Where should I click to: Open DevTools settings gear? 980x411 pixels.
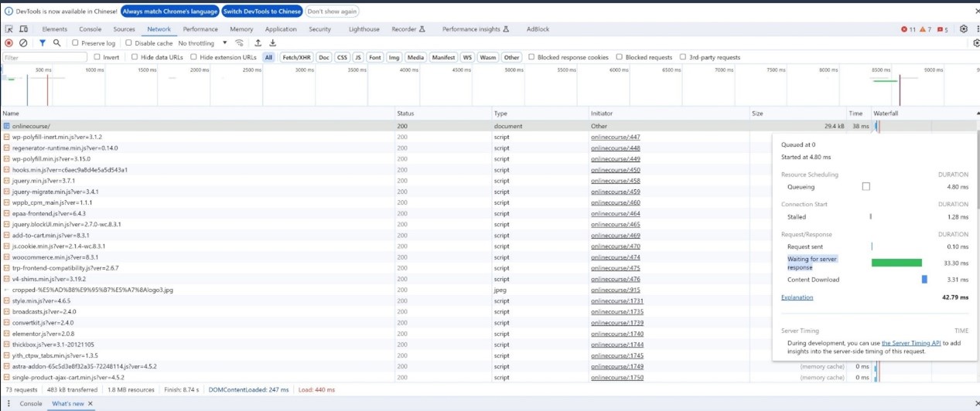964,29
